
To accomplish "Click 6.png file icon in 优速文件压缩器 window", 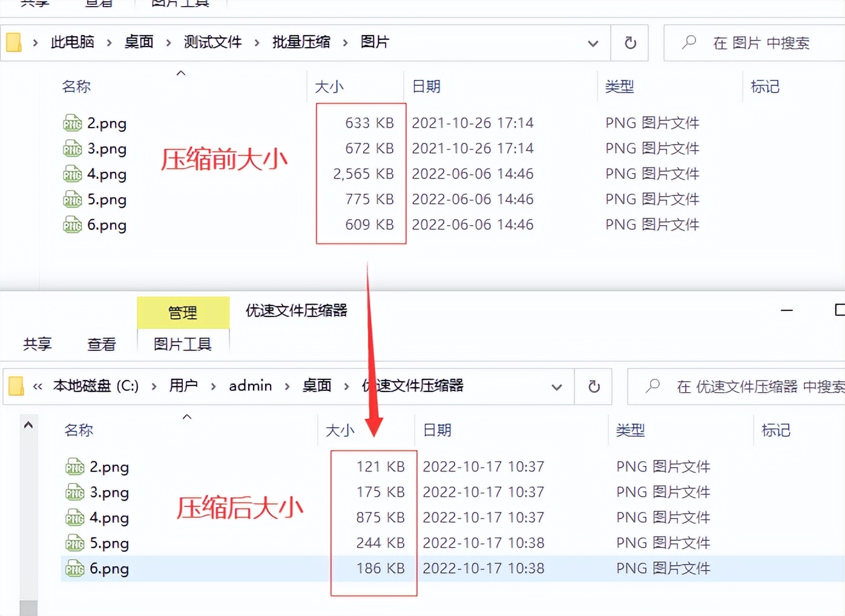I will click(75, 569).
